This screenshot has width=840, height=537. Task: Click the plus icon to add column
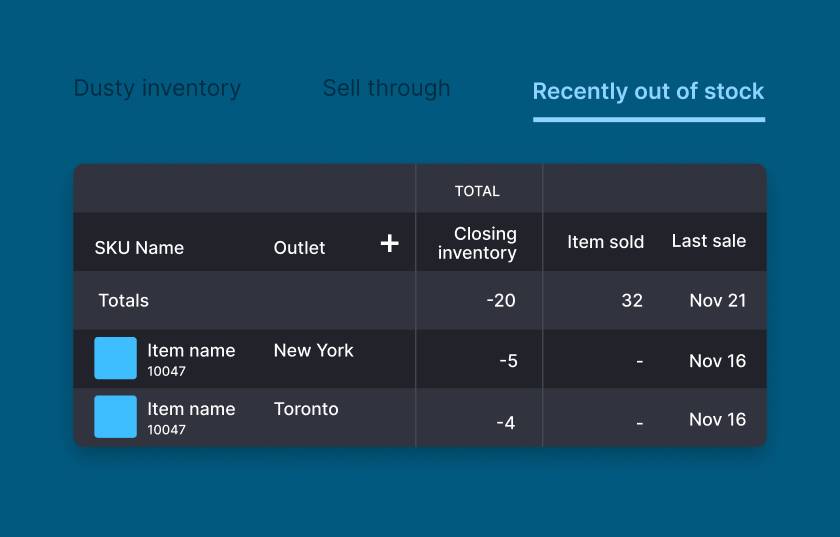(389, 243)
